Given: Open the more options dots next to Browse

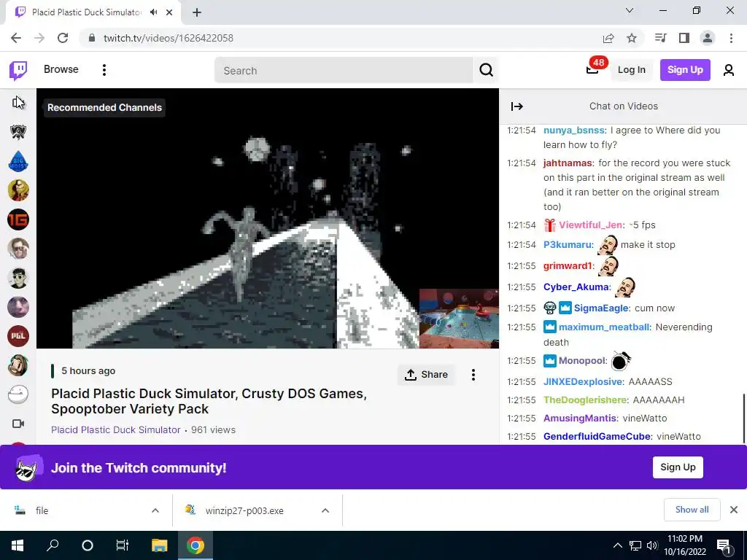Looking at the screenshot, I should pyautogui.click(x=104, y=70).
